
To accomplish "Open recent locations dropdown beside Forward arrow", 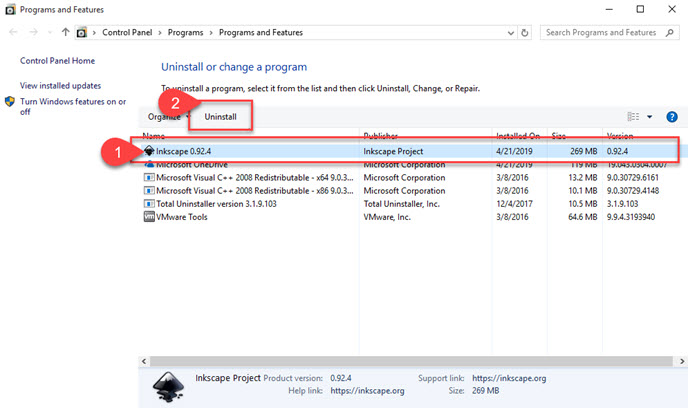I will [x=50, y=32].
